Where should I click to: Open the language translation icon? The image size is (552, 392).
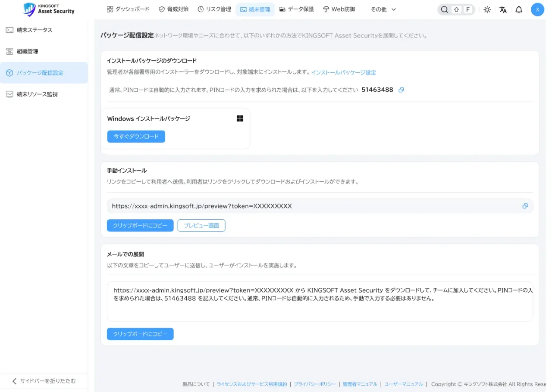(503, 9)
